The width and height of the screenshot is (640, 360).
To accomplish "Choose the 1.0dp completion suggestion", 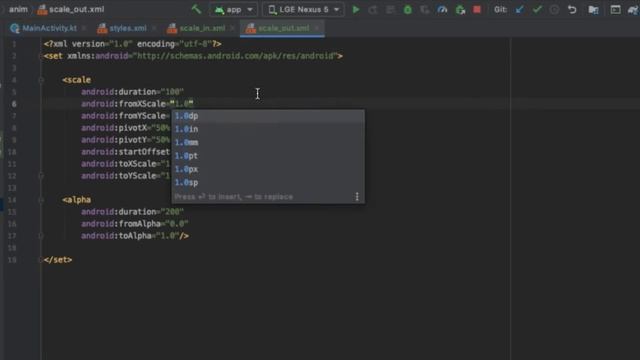I will 268,116.
